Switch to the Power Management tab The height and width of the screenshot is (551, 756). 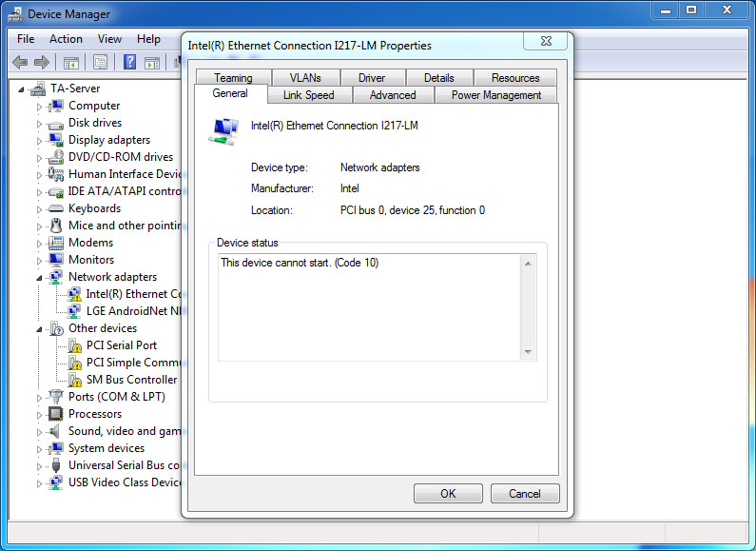(496, 95)
